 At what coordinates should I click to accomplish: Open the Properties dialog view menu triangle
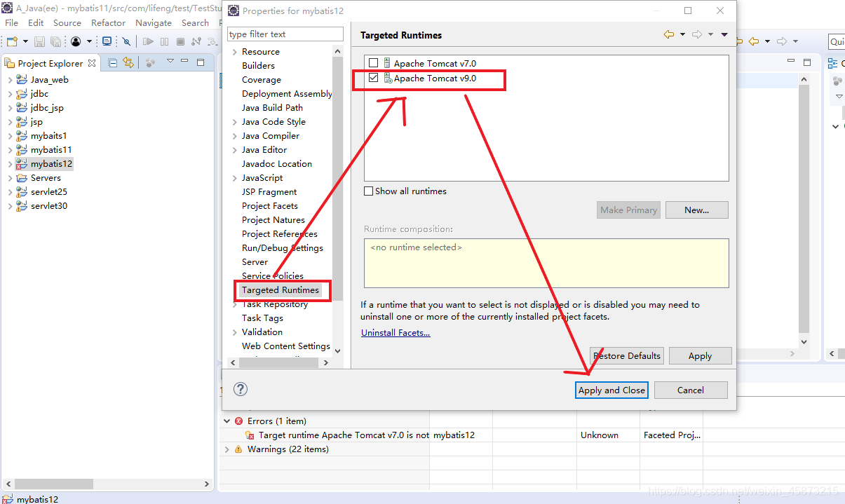click(724, 35)
